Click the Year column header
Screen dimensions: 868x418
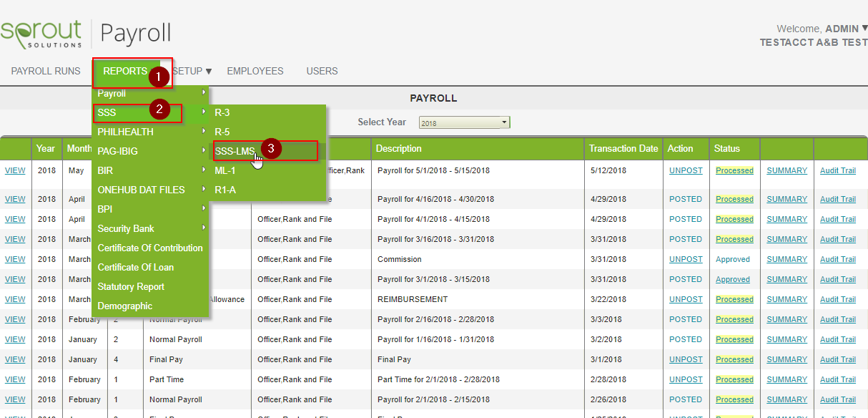46,148
